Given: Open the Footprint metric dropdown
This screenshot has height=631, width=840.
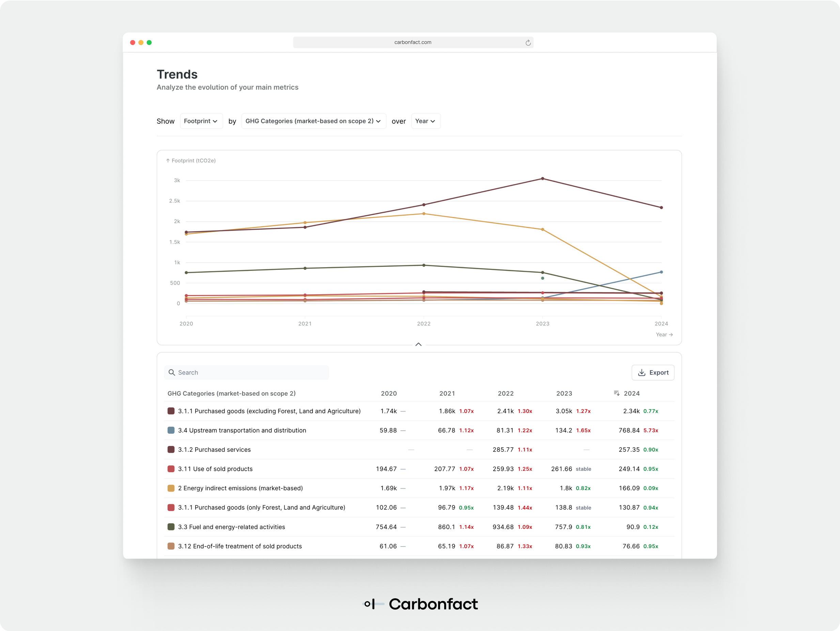Looking at the screenshot, I should point(201,121).
